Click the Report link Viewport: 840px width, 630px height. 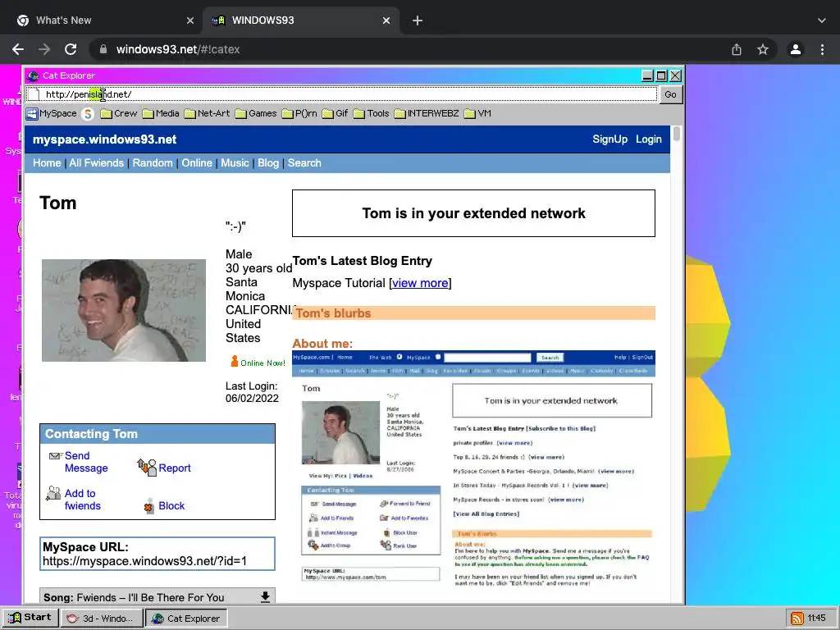pos(175,468)
